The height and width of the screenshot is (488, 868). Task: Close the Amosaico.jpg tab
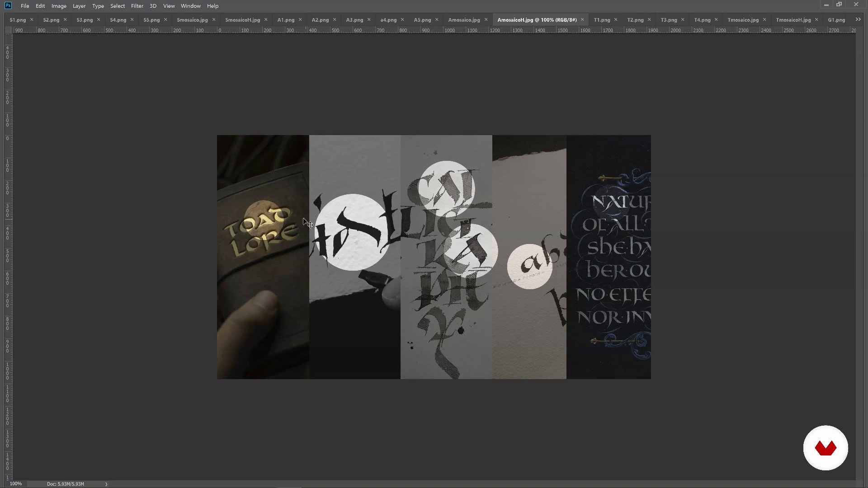(x=486, y=19)
